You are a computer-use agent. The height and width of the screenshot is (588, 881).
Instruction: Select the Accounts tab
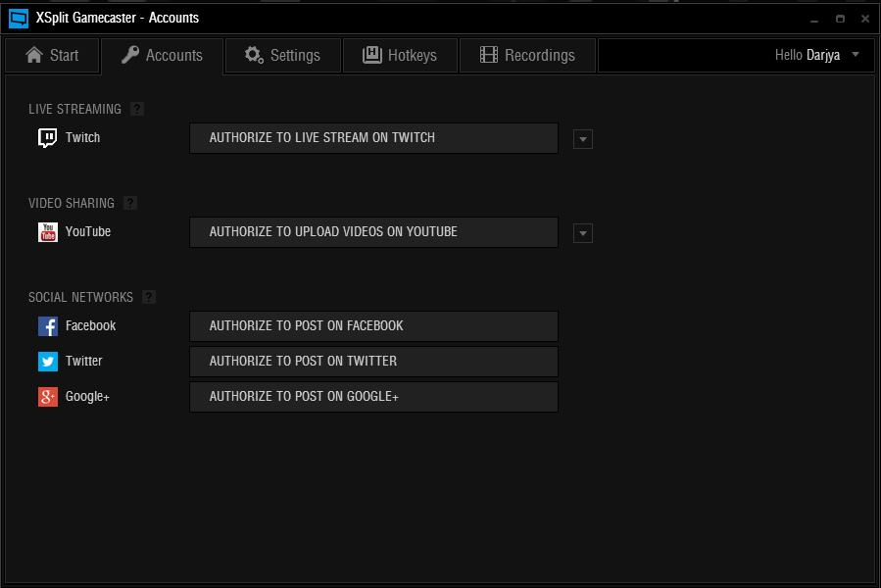click(163, 55)
